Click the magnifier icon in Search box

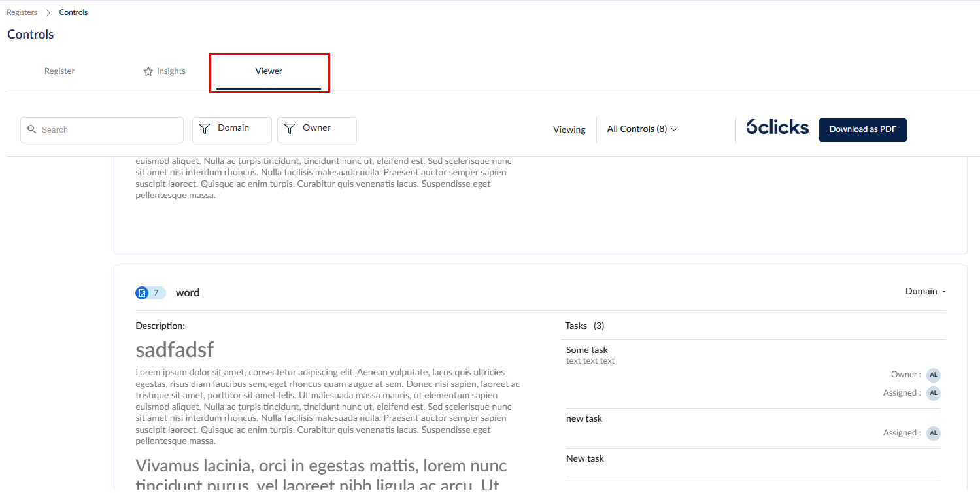[32, 129]
